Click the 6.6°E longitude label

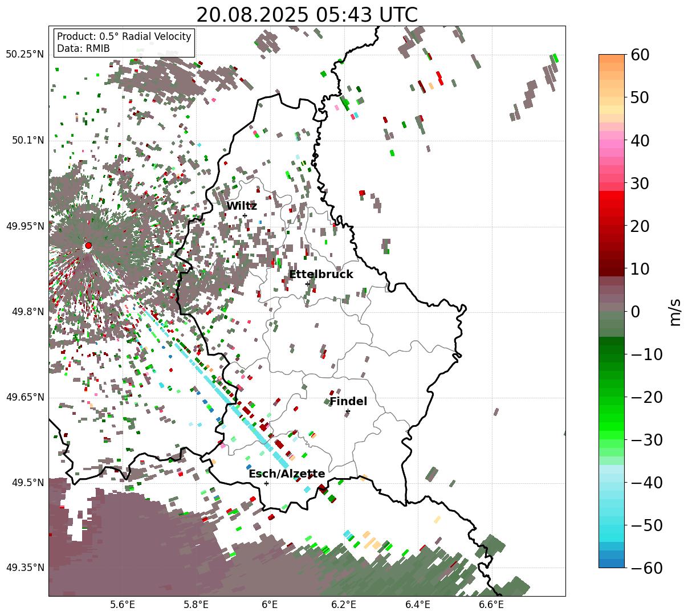click(x=491, y=605)
